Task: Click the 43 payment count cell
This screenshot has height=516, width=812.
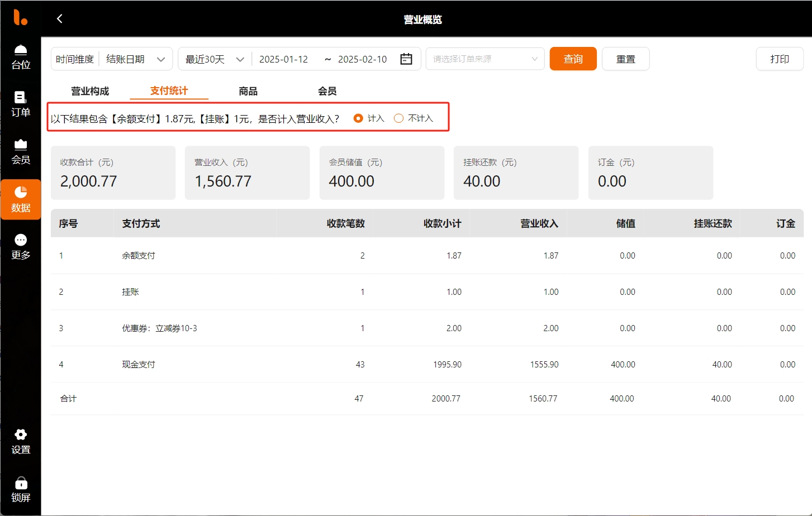Action: [360, 365]
